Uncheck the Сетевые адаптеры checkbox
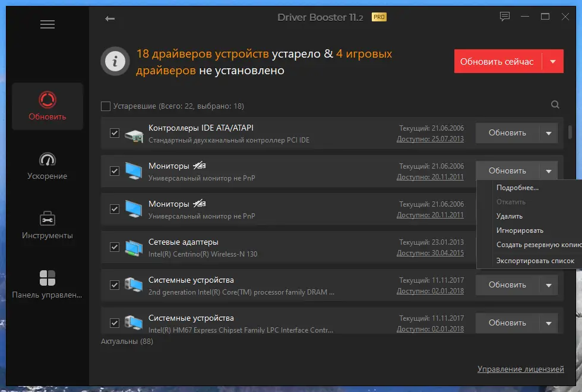The image size is (582, 392). (x=115, y=247)
